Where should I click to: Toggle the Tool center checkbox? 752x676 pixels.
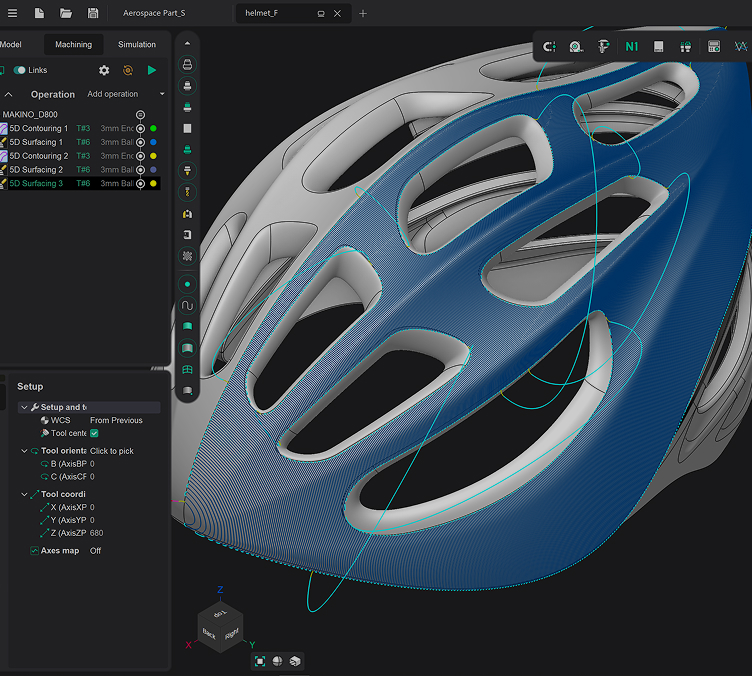[x=94, y=433]
